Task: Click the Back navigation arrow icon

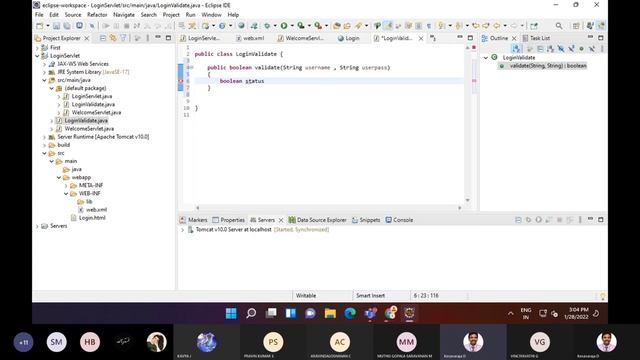Action: point(497,26)
